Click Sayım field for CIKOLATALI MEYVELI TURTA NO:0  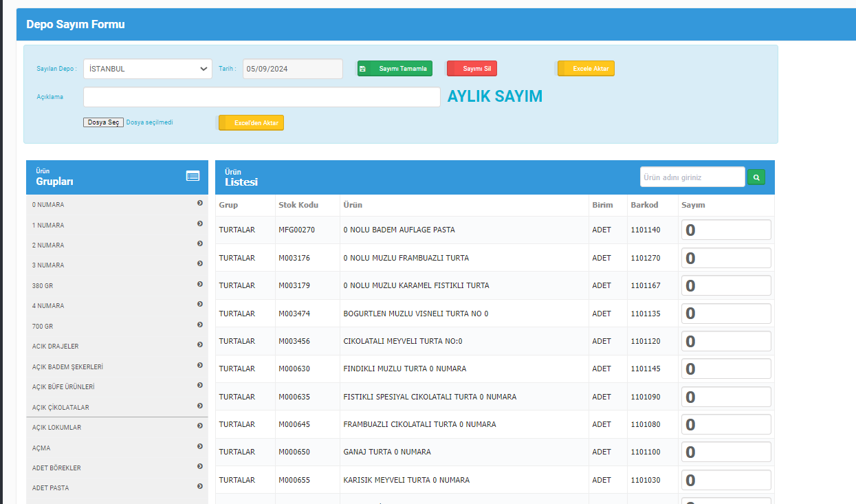(x=726, y=341)
